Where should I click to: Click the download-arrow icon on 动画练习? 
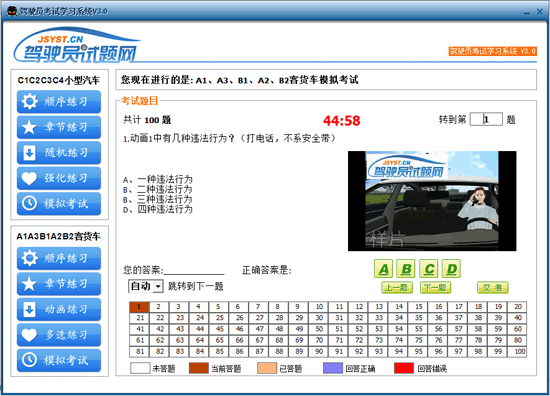click(x=29, y=309)
